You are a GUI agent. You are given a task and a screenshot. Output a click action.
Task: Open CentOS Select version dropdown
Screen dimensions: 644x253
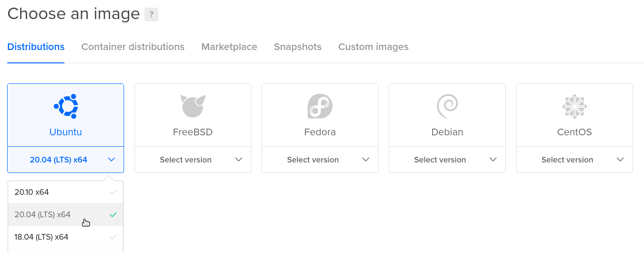574,160
